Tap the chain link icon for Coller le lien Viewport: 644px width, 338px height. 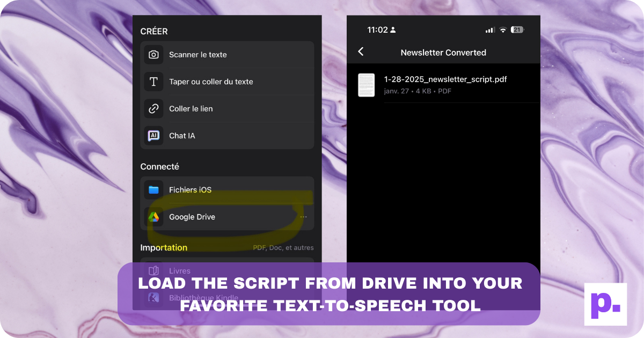153,108
